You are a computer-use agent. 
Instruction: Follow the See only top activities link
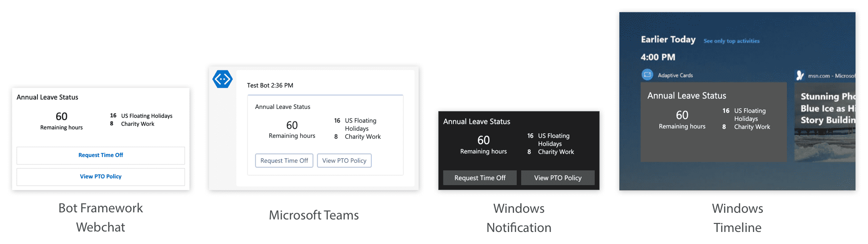click(x=732, y=41)
